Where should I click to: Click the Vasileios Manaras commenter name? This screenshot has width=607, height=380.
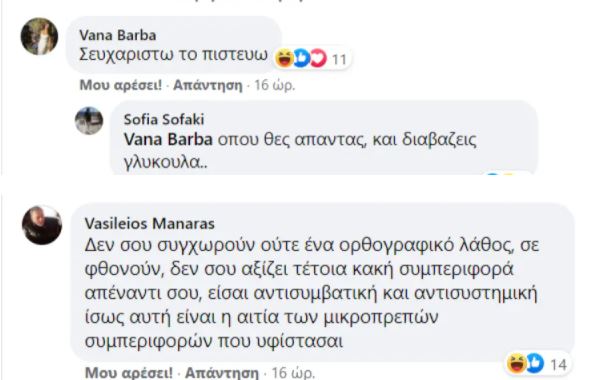(x=149, y=223)
